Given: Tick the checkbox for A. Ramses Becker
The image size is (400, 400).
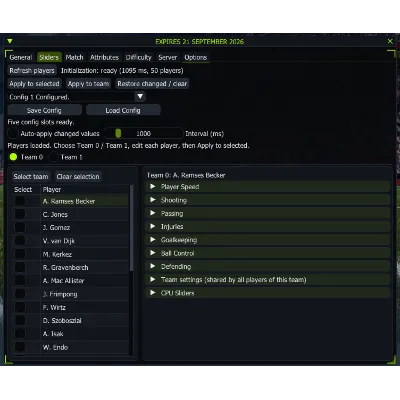Looking at the screenshot, I should click(x=20, y=201).
